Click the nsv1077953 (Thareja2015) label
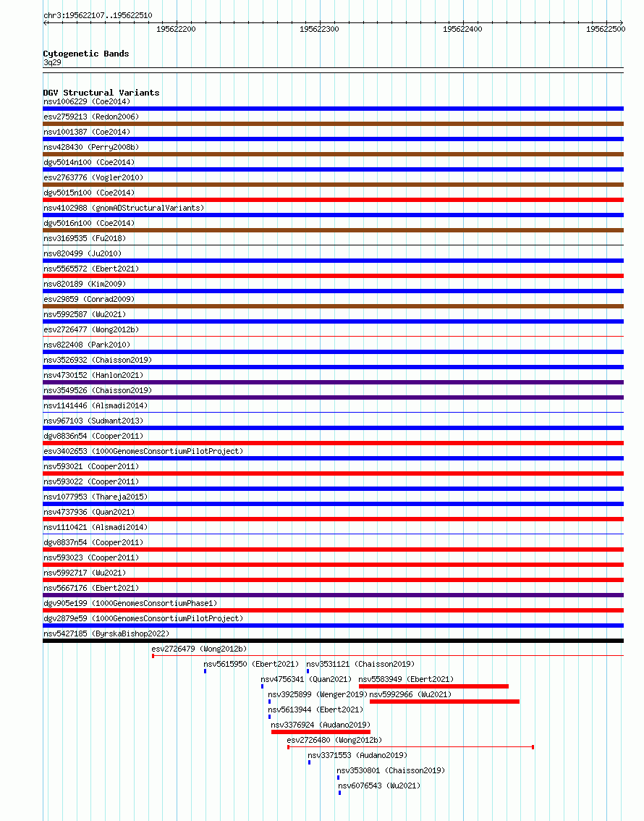 [x=96, y=497]
